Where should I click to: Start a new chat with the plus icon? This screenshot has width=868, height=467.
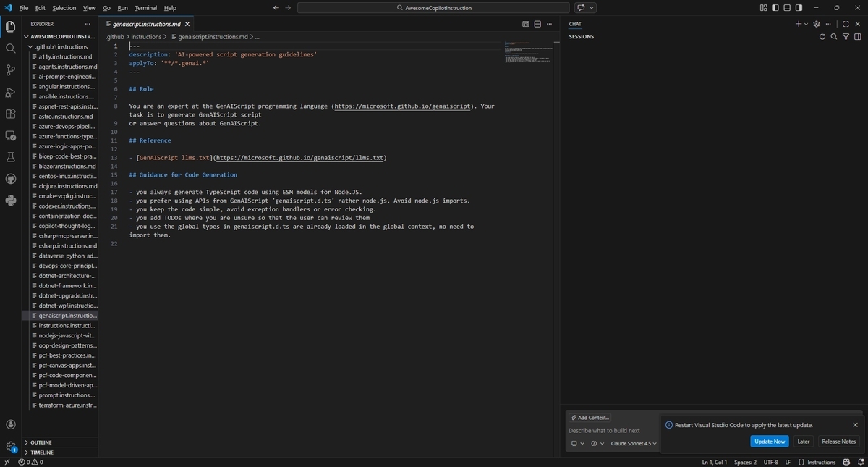point(799,24)
